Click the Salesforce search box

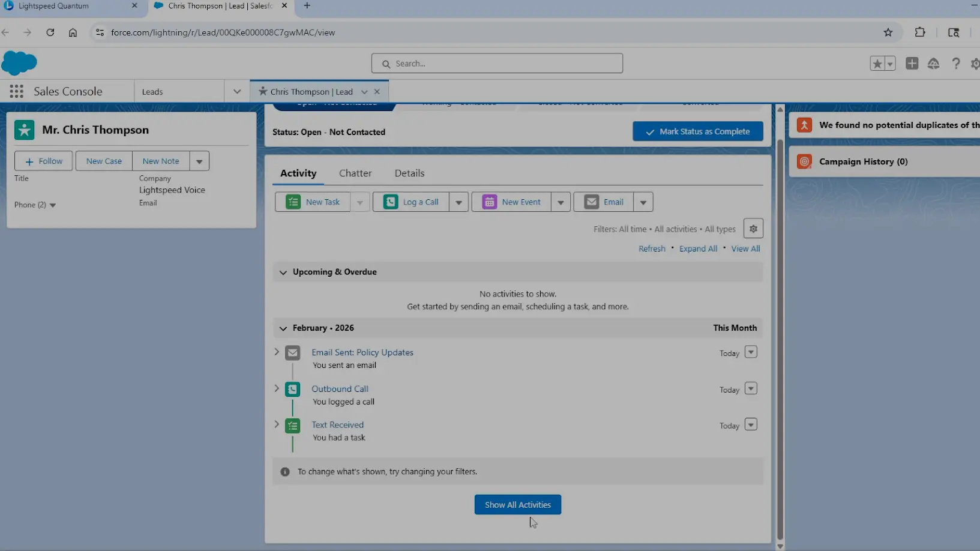497,64
